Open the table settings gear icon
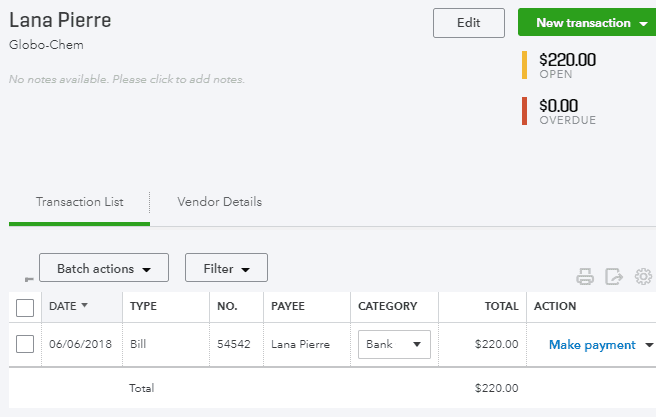 [643, 276]
